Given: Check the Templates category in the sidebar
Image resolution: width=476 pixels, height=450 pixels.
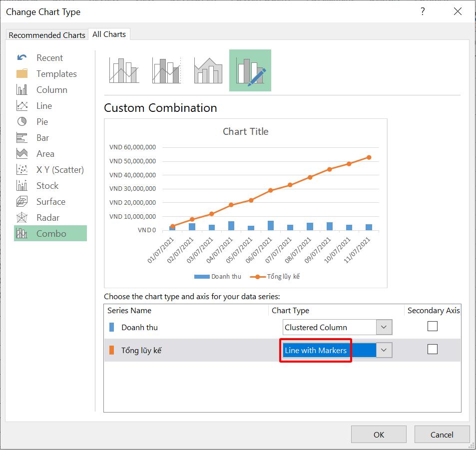Looking at the screenshot, I should [x=56, y=73].
